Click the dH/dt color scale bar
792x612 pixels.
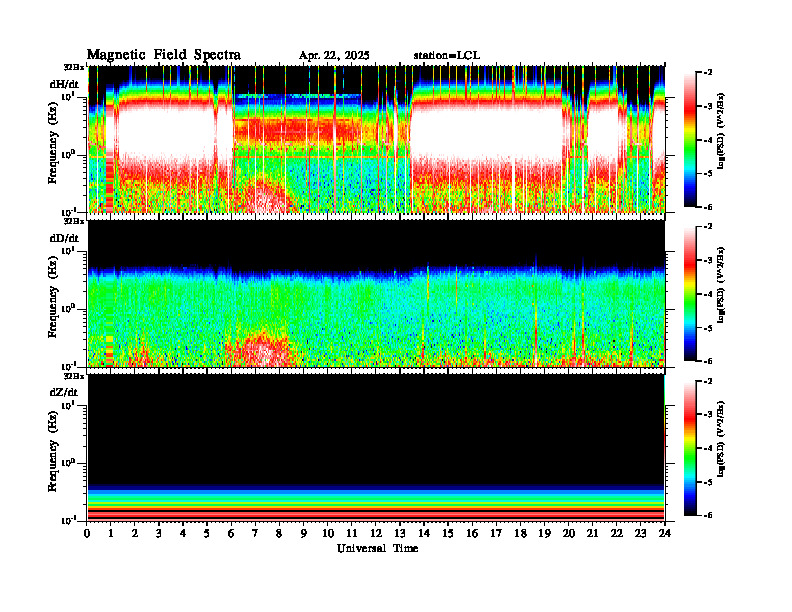point(690,140)
